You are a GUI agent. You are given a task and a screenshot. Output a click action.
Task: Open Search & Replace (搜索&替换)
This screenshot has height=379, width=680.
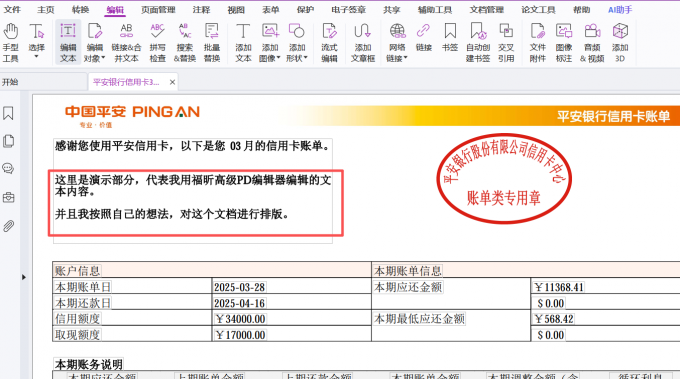185,42
